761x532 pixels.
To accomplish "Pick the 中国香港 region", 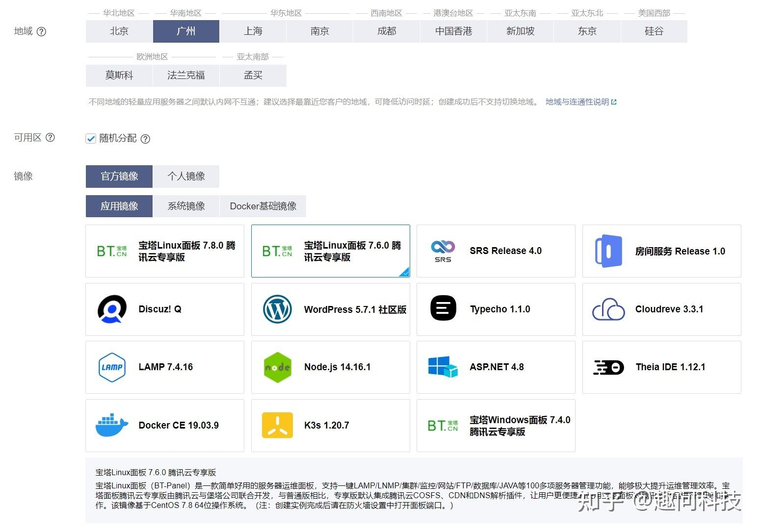I will (x=453, y=31).
